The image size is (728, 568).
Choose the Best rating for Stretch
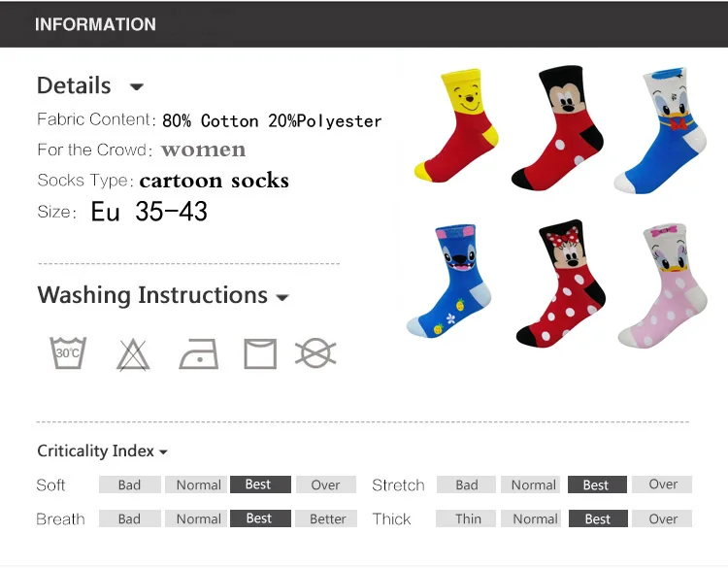pos(597,484)
